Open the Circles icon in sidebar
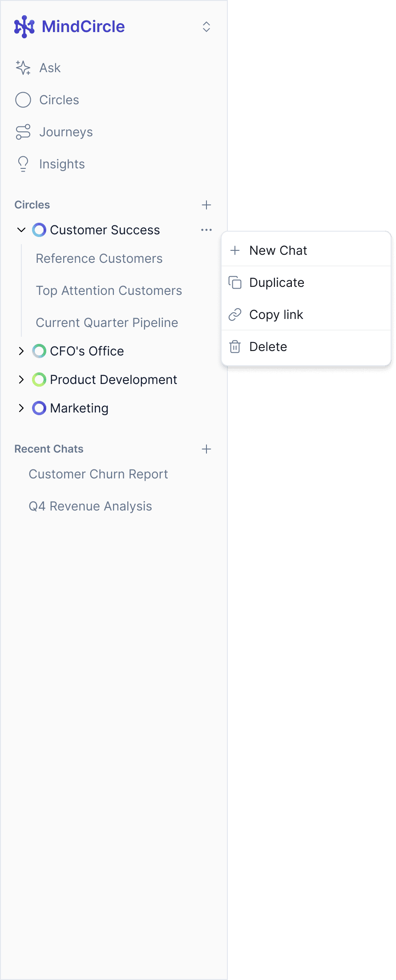 pyautogui.click(x=22, y=100)
